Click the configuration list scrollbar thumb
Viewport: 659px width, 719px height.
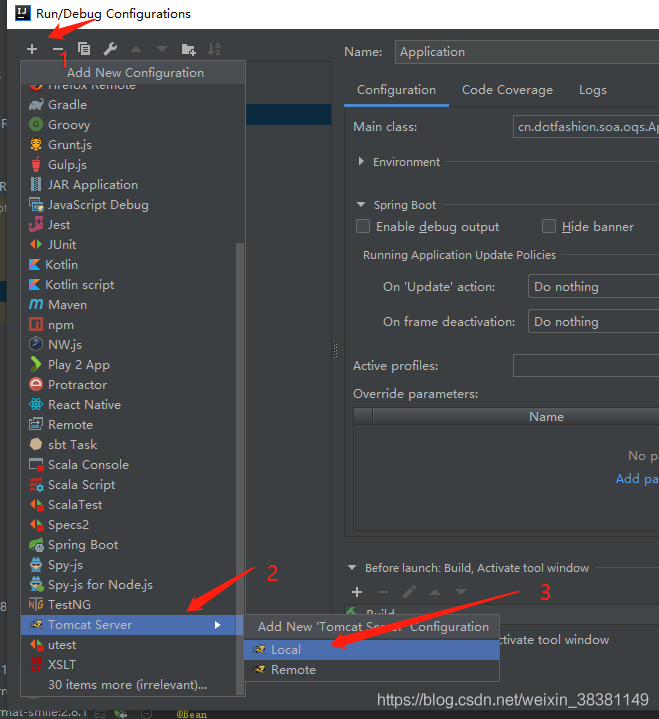click(239, 468)
